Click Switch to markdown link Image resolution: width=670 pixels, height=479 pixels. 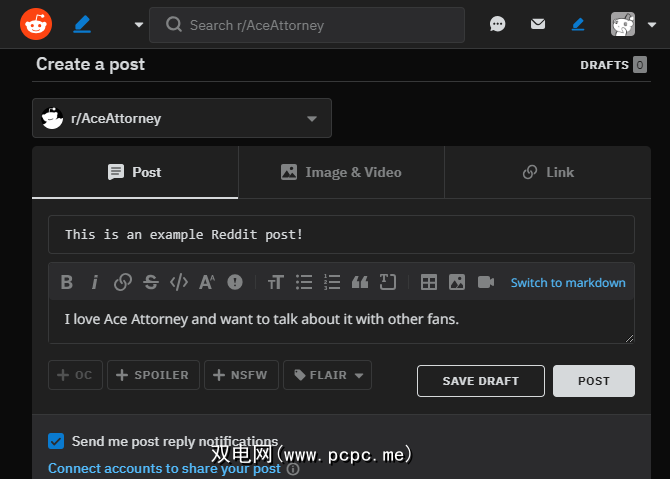click(x=568, y=282)
